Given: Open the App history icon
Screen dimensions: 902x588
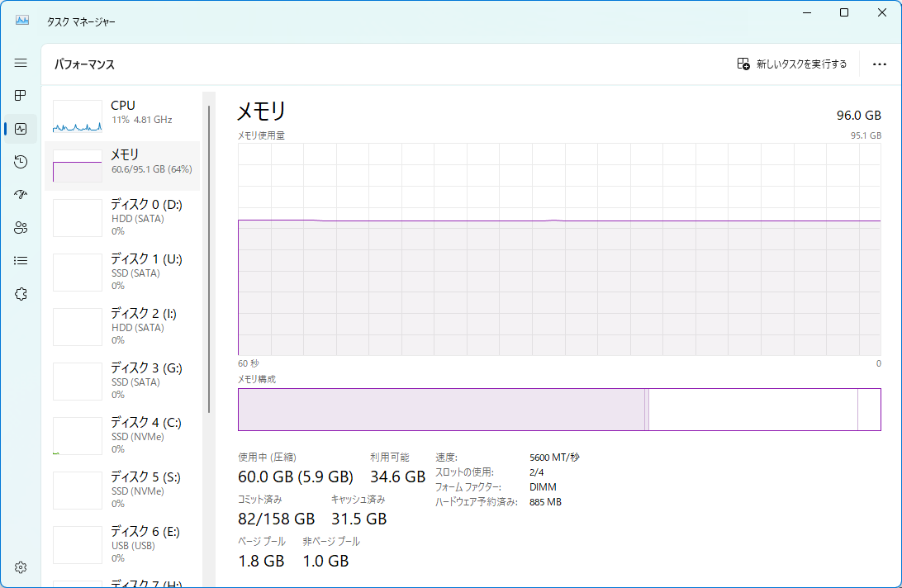Looking at the screenshot, I should [21, 162].
